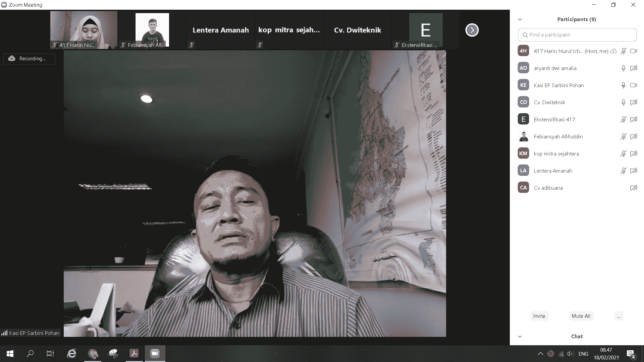Click the cloud recording icon beside host name
The image size is (644, 362).
[x=613, y=51]
